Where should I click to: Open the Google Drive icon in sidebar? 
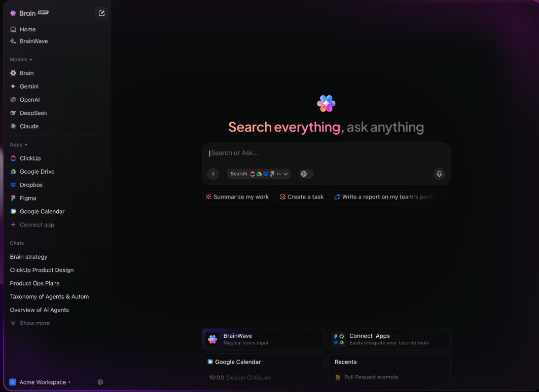click(13, 172)
